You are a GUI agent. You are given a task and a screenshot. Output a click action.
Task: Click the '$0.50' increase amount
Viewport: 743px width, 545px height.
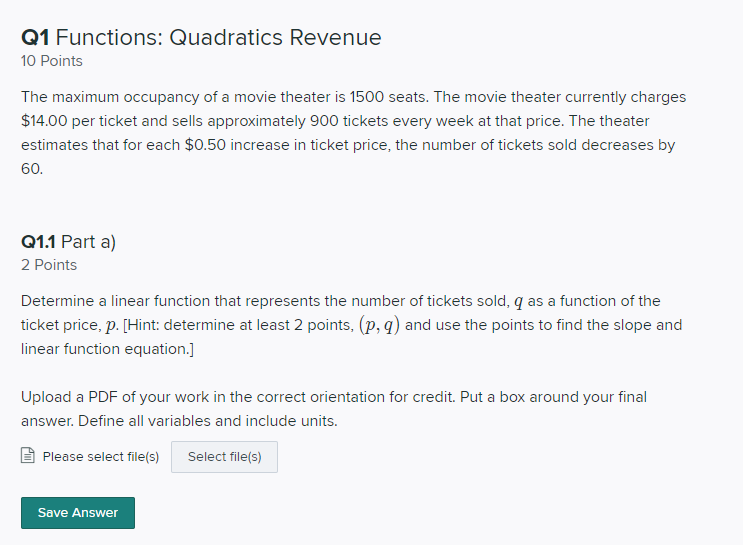coord(205,145)
